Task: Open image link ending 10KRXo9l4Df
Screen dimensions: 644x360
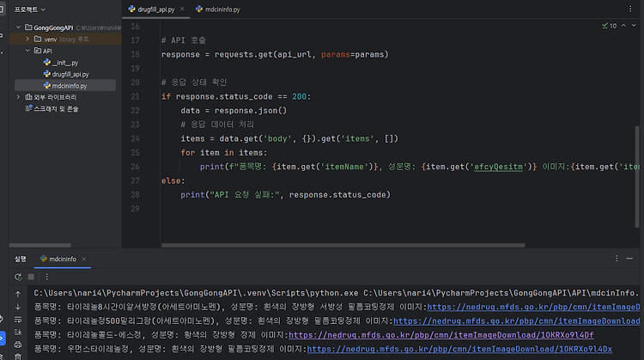Action: [x=441, y=334]
